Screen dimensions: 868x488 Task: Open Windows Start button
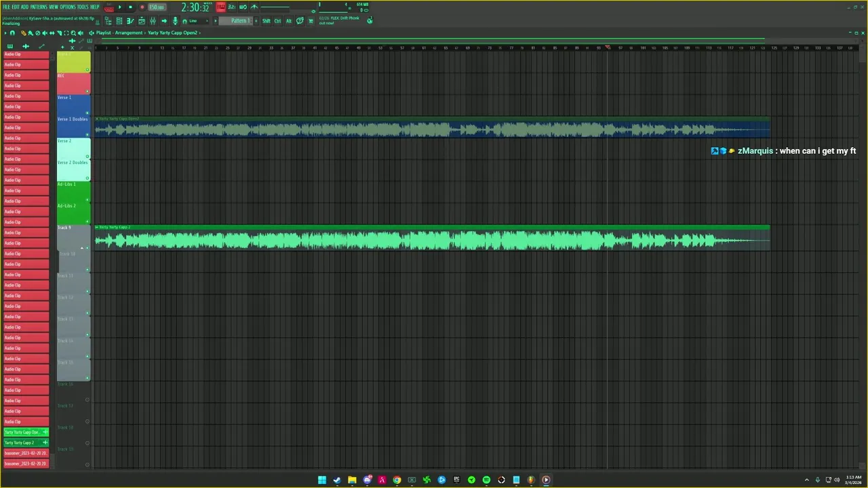(x=322, y=480)
